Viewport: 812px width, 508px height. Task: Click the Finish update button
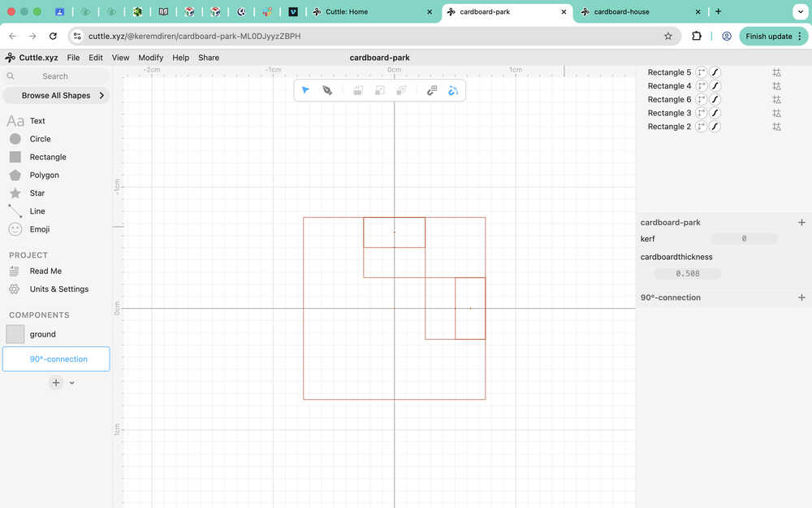768,37
